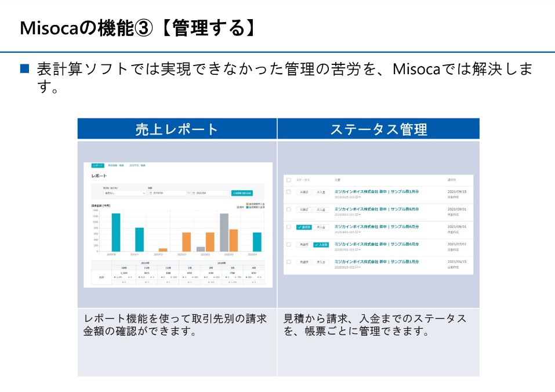Click the tall teal bar for 2019/10
Viewport: 555px width, 392px height.
point(116,233)
